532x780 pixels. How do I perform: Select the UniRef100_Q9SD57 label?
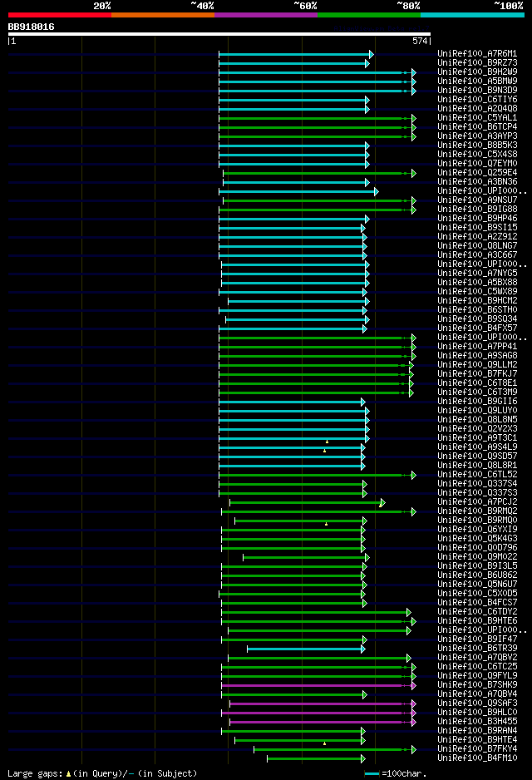coord(477,457)
